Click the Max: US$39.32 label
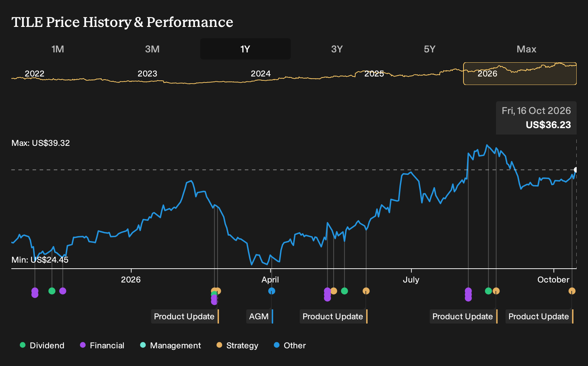588x366 pixels. (41, 143)
